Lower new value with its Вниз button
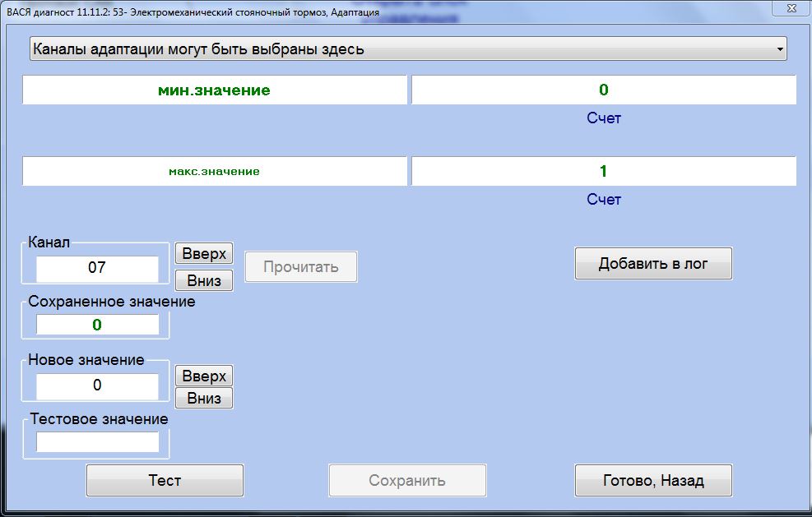The width and height of the screenshot is (812, 517). (x=203, y=399)
